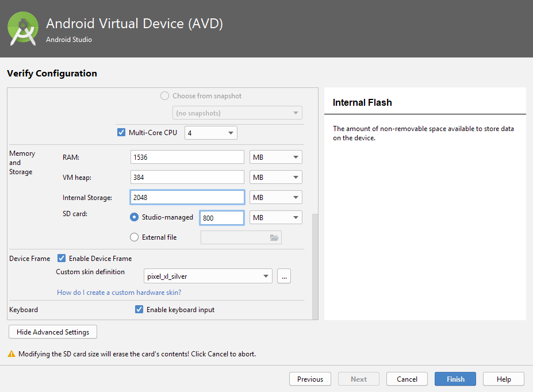533x392 pixels.
Task: Click the folder browse icon for external file
Action: pos(274,237)
